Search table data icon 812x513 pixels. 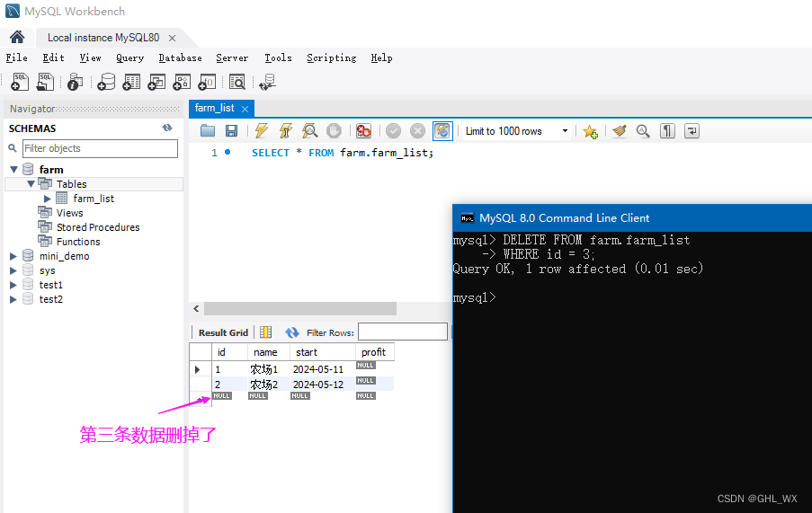pos(237,82)
